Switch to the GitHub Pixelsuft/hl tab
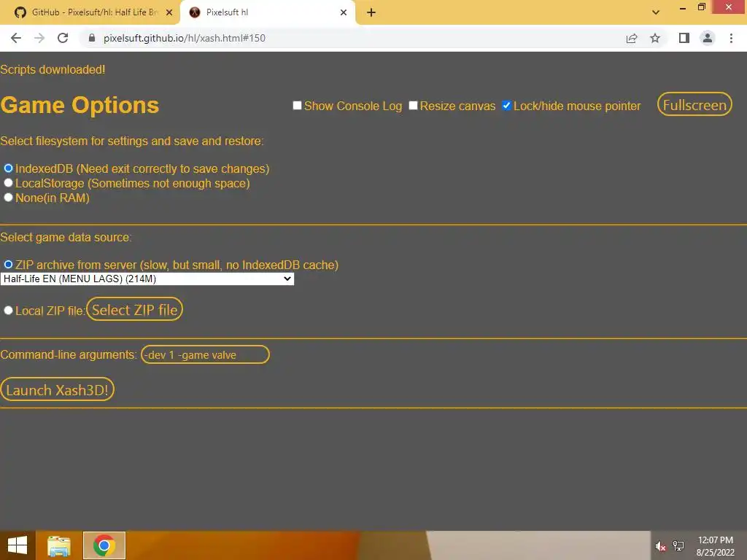 click(90, 12)
